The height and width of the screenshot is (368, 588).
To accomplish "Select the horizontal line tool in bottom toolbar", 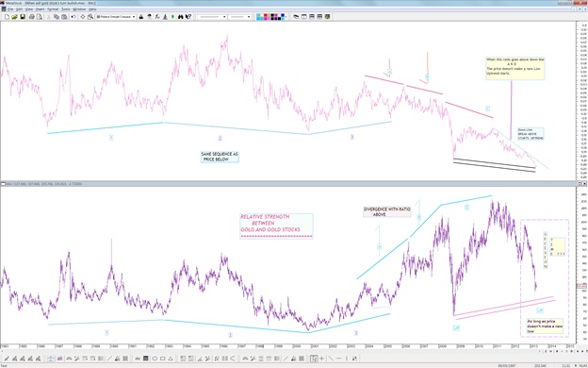I will (x=339, y=359).
